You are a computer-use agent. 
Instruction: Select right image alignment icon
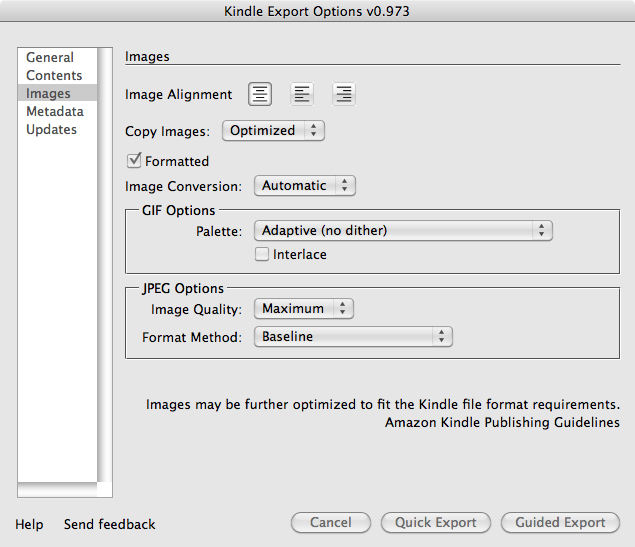344,95
